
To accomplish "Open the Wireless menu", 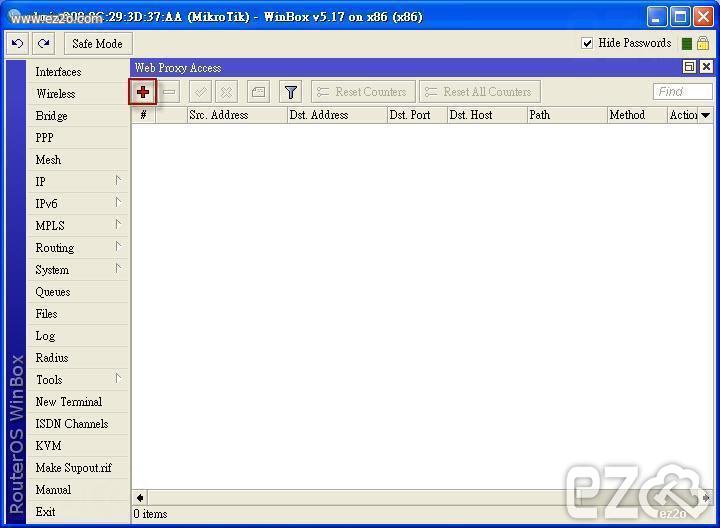I will (78, 94).
